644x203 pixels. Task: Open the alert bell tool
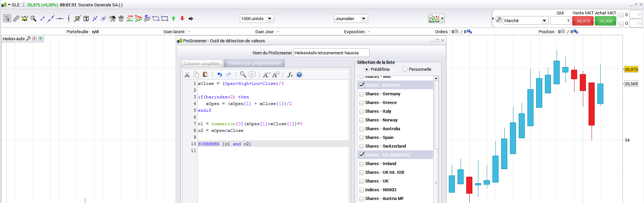coord(25,19)
